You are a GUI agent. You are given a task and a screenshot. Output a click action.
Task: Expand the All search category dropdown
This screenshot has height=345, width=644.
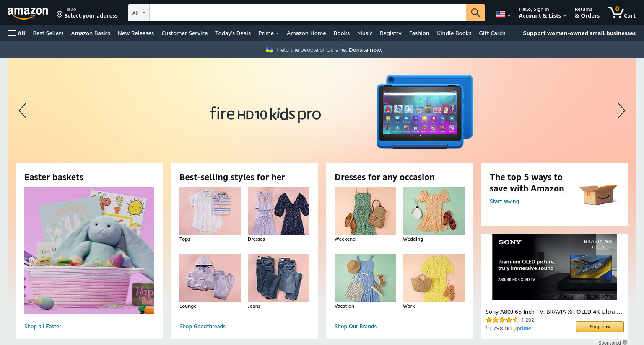tap(139, 13)
